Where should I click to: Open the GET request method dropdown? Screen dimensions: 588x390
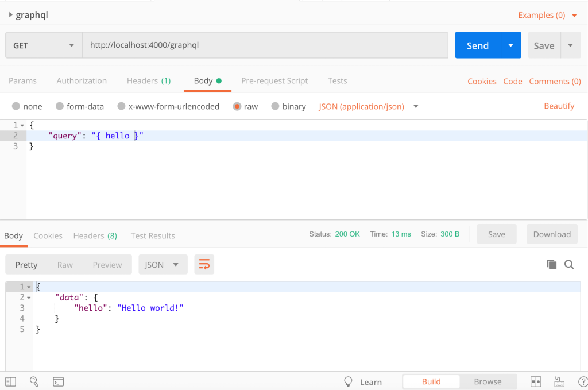pyautogui.click(x=43, y=45)
